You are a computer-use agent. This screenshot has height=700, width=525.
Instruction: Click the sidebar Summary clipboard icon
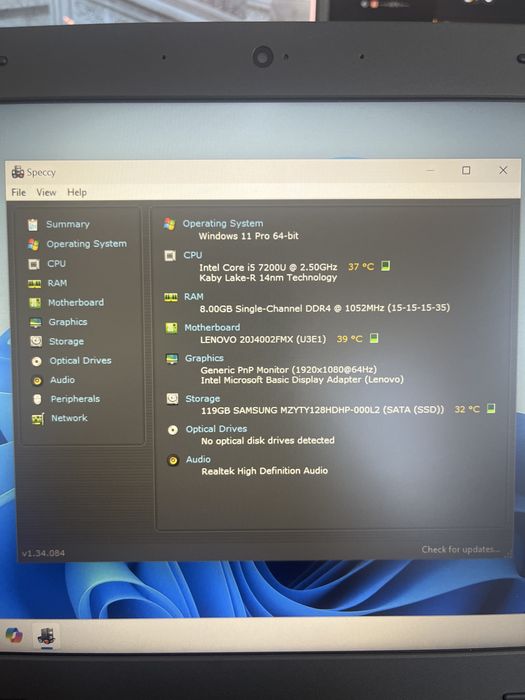click(x=33, y=225)
